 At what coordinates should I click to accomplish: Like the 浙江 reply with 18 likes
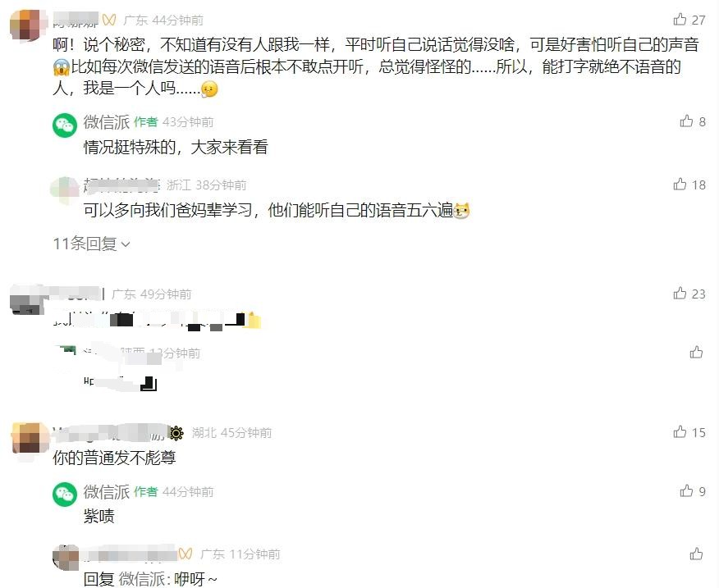pos(680,185)
